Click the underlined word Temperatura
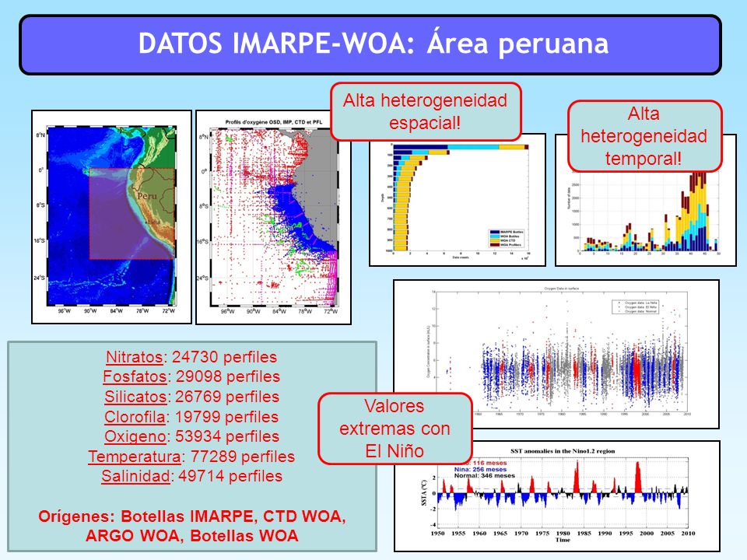Viewport: 747px width, 560px height. click(x=135, y=457)
